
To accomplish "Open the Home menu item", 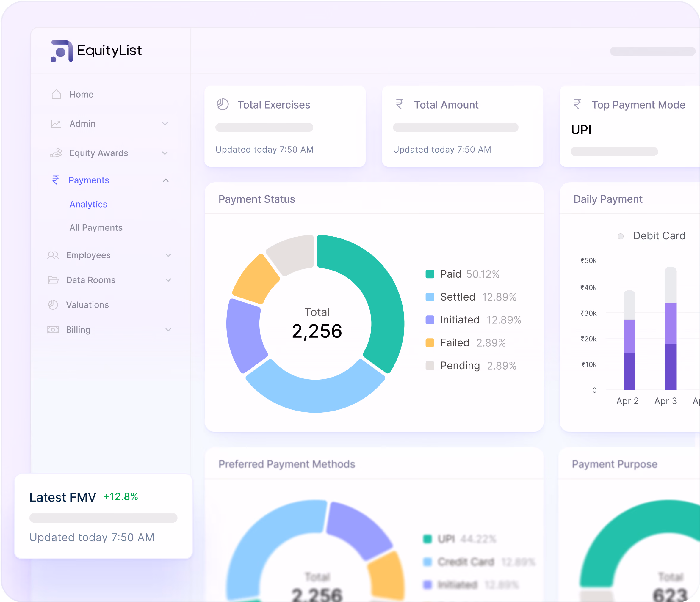I will (x=82, y=95).
